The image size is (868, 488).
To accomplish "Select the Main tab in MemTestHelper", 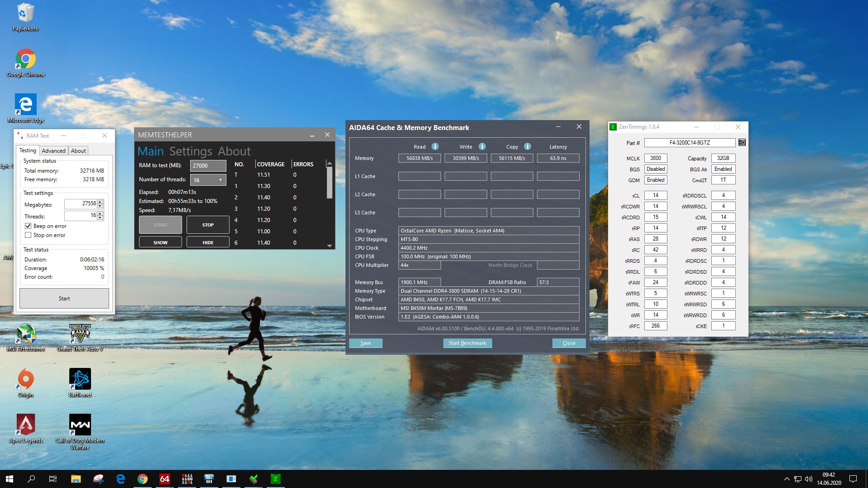I will pyautogui.click(x=150, y=151).
